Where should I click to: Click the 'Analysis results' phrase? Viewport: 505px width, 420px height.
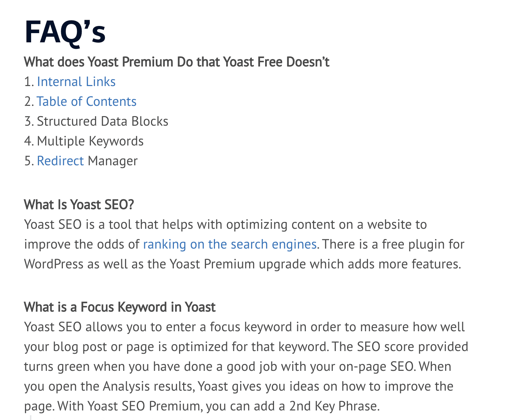tap(149, 387)
